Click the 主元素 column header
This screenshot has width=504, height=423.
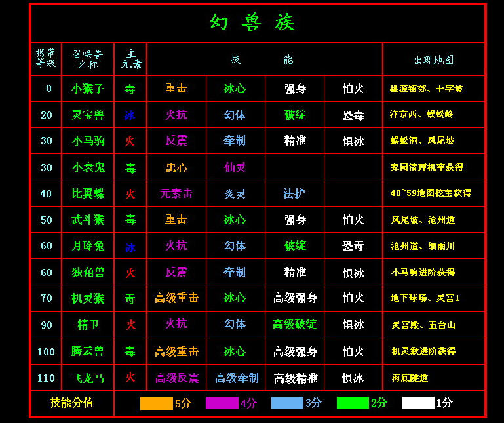[131, 58]
